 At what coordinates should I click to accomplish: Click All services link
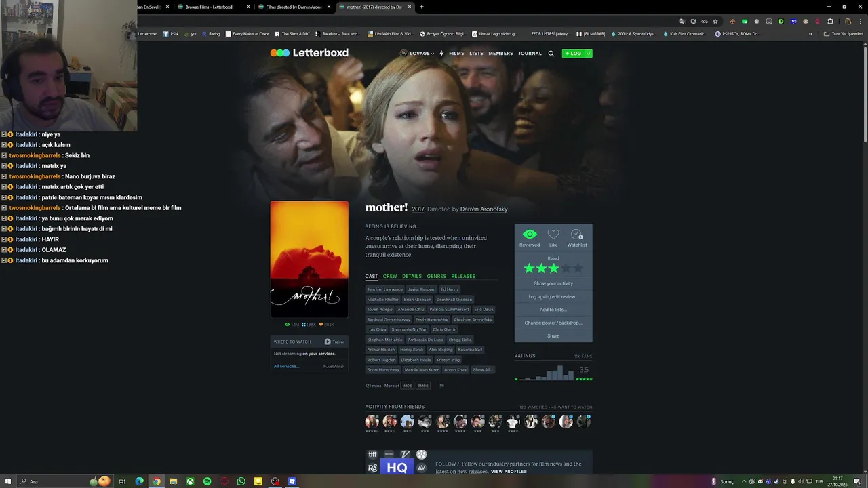tap(286, 366)
